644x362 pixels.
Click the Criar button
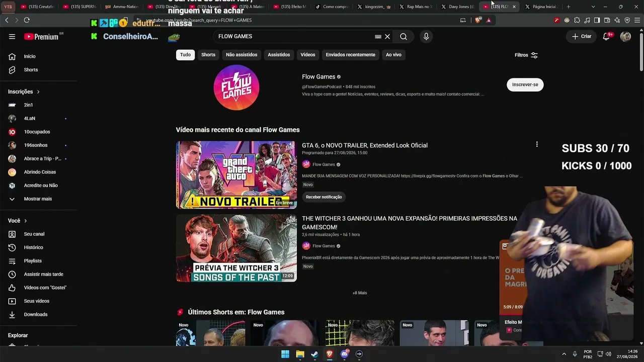click(581, 37)
